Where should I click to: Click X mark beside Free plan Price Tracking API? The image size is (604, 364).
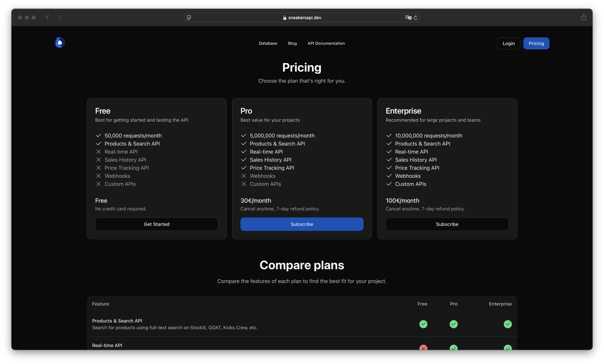(x=99, y=168)
